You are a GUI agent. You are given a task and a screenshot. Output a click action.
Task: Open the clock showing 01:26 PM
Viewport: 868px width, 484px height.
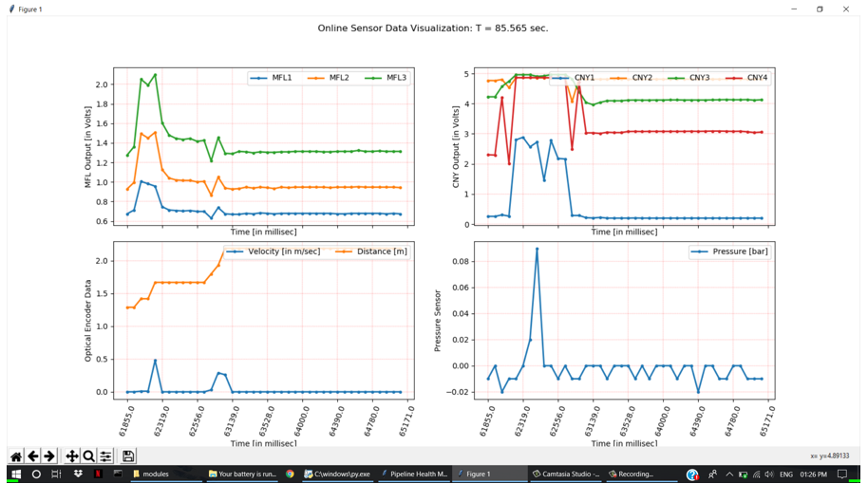(813, 475)
